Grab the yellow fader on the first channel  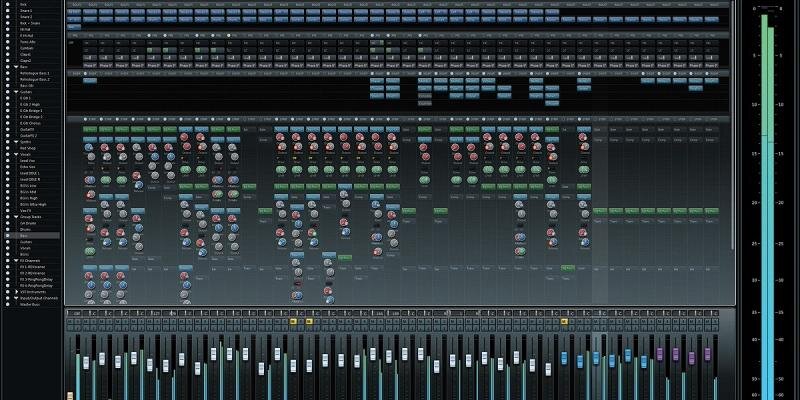[70, 396]
